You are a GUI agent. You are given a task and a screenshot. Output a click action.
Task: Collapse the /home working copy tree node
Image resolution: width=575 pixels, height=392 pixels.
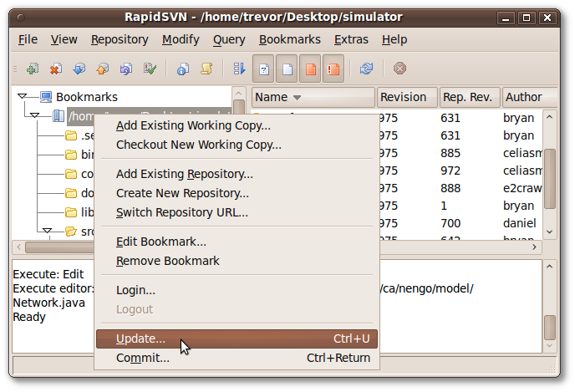pyautogui.click(x=35, y=115)
